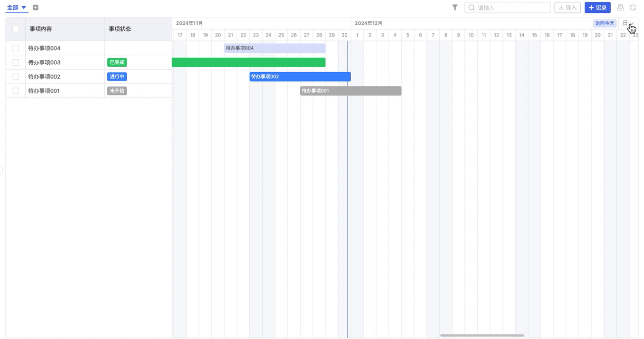Click 返回今天 button

click(x=604, y=23)
